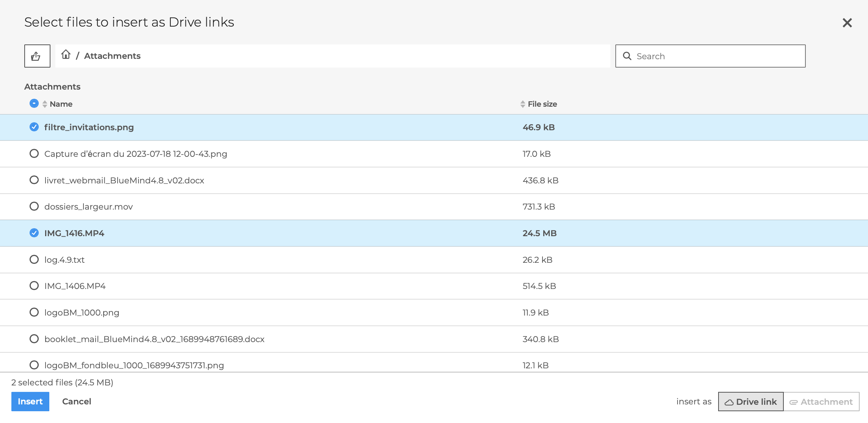Switch insert mode to Drive link
This screenshot has height=423, width=868.
[x=750, y=402]
